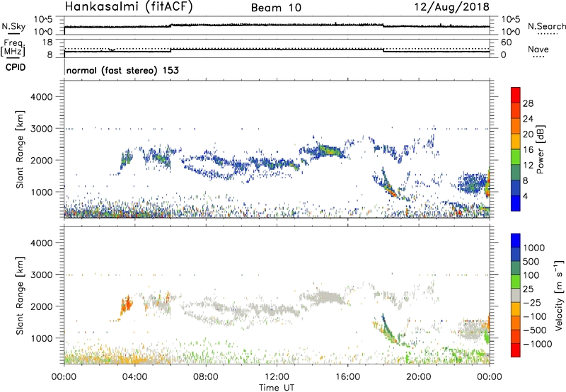The width and height of the screenshot is (566, 392).
Task: Select the '−1000' label on Velocity colorbar
Action: (537, 344)
